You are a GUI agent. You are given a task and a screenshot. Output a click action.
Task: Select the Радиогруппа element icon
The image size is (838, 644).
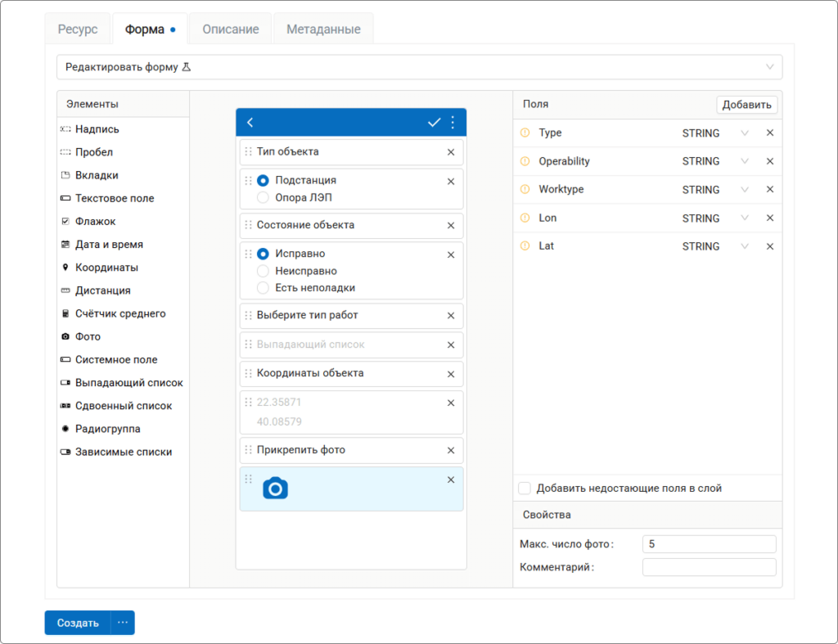pyautogui.click(x=65, y=429)
